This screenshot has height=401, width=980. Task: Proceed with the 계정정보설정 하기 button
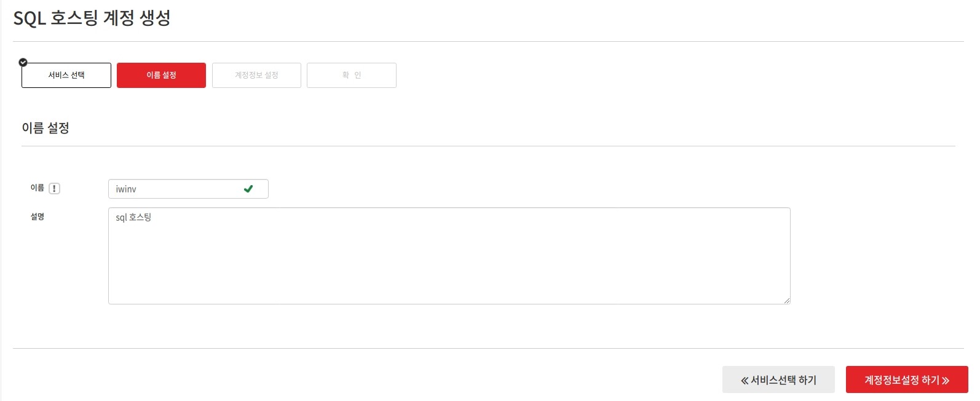point(907,379)
